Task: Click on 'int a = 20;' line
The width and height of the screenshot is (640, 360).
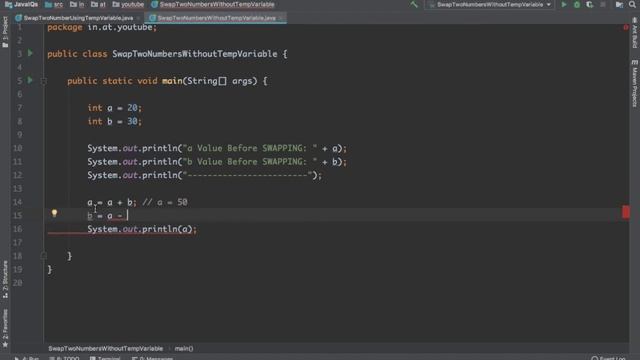Action: (x=114, y=108)
